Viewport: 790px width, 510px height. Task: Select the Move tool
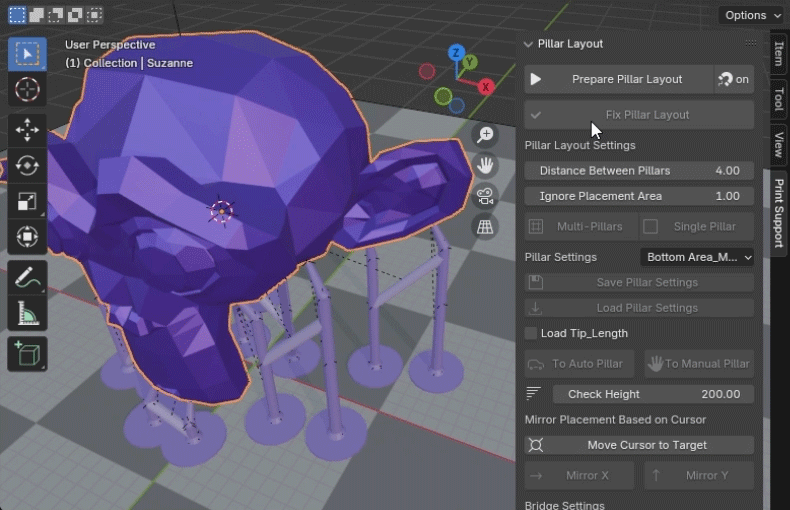(27, 130)
